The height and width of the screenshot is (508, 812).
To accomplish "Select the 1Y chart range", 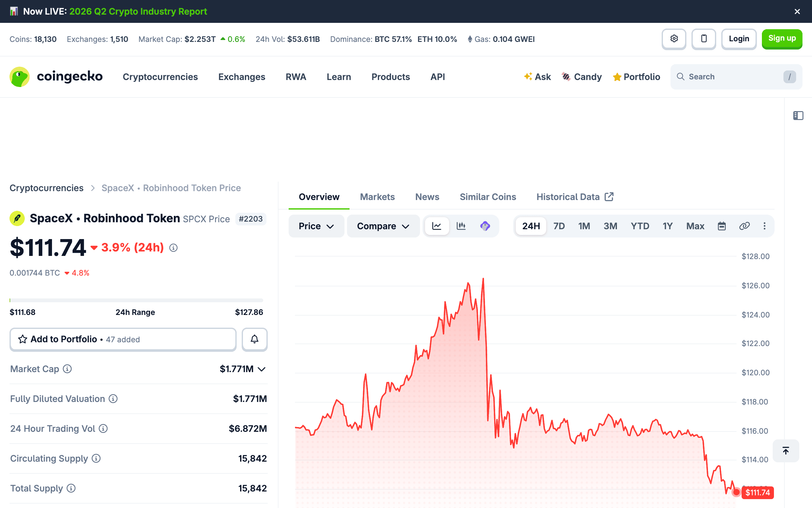I will 668,226.
